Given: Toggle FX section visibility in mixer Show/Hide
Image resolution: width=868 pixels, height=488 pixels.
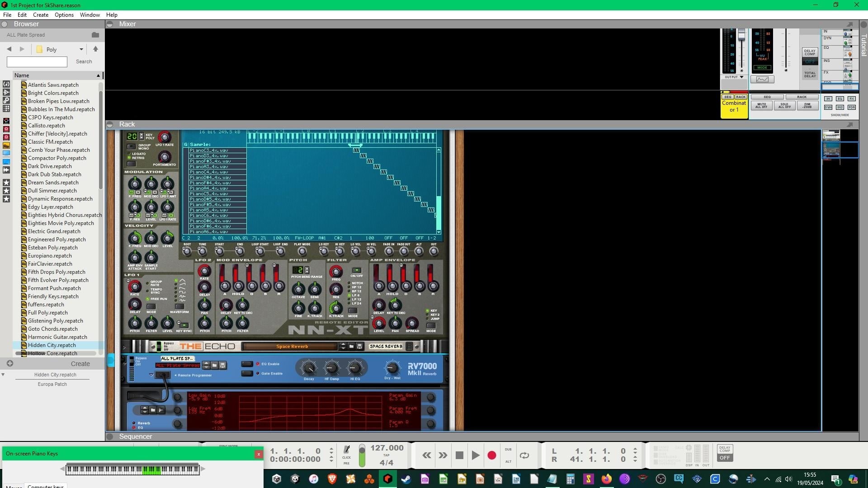Looking at the screenshot, I should (x=852, y=99).
